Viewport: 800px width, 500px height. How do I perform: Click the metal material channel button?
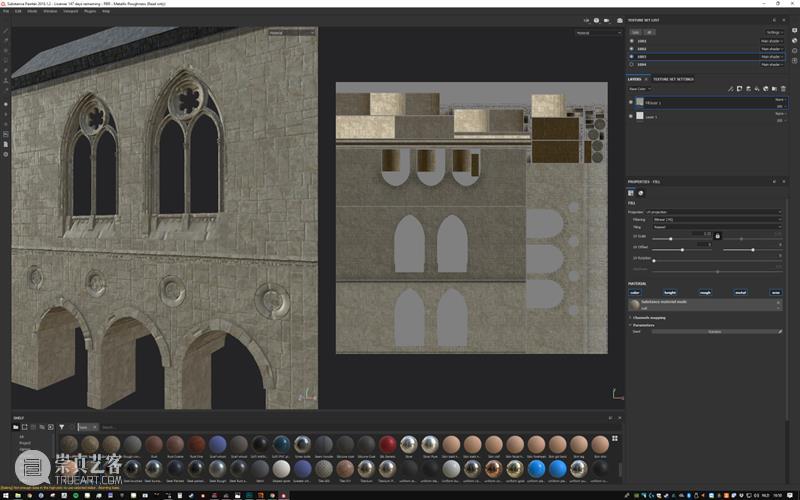pos(740,292)
